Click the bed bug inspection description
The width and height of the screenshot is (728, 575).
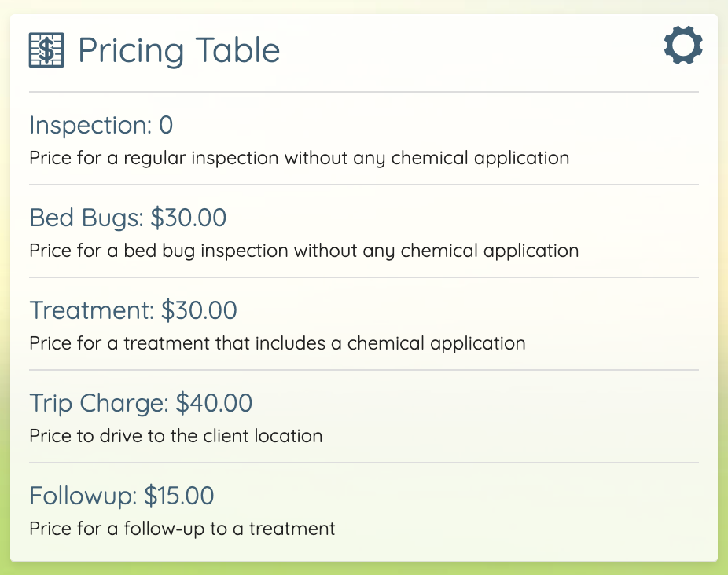click(303, 251)
